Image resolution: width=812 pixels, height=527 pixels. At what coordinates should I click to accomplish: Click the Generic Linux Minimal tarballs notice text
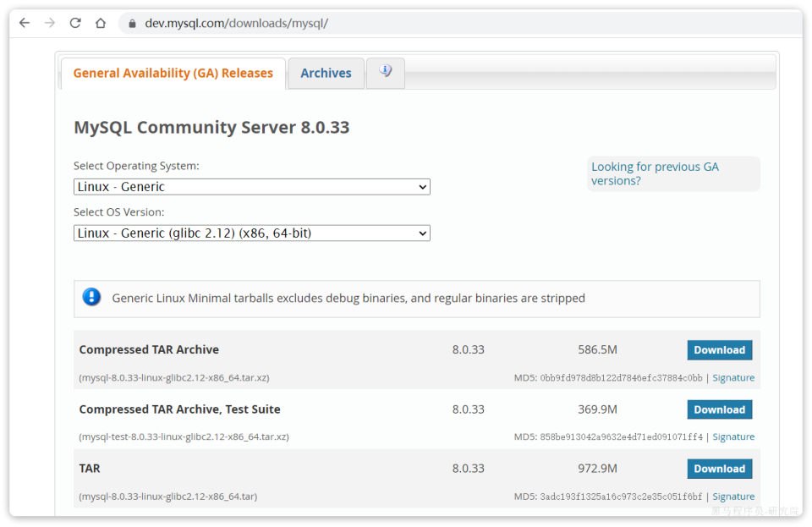pyautogui.click(x=348, y=299)
